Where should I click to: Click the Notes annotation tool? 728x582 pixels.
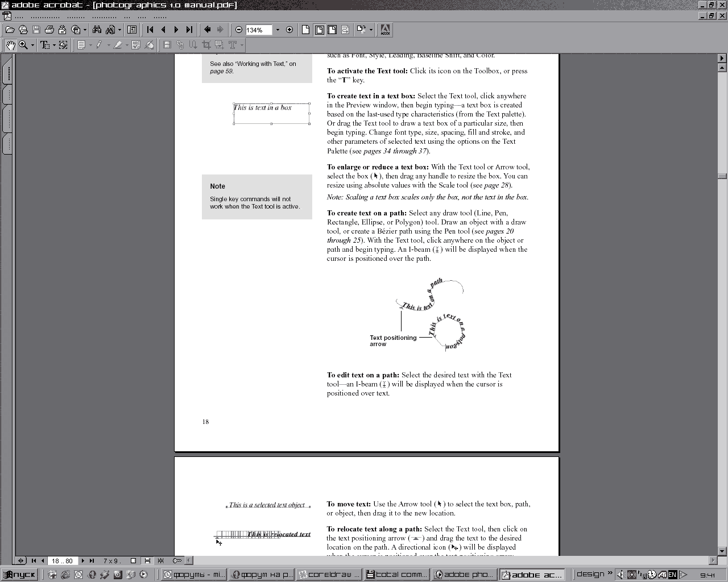(81, 45)
